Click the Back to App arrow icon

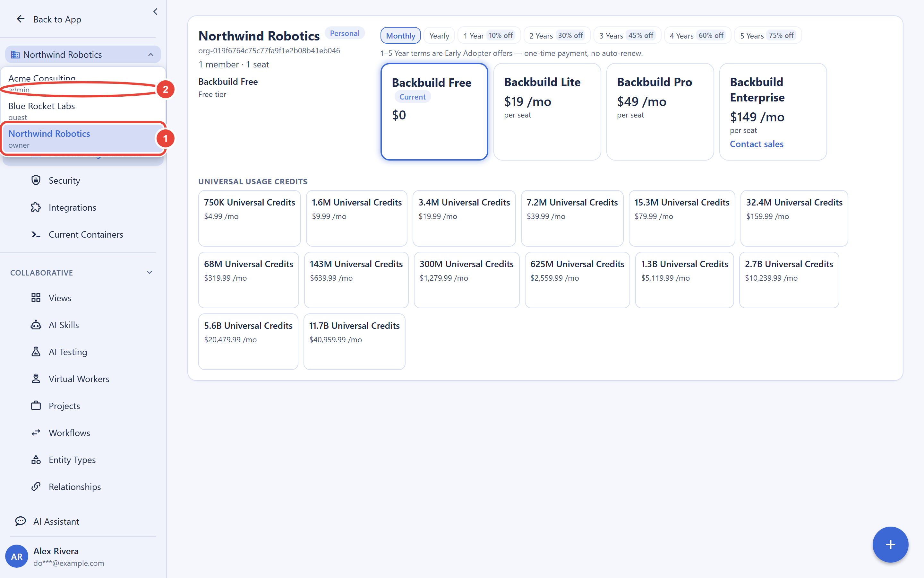point(21,19)
